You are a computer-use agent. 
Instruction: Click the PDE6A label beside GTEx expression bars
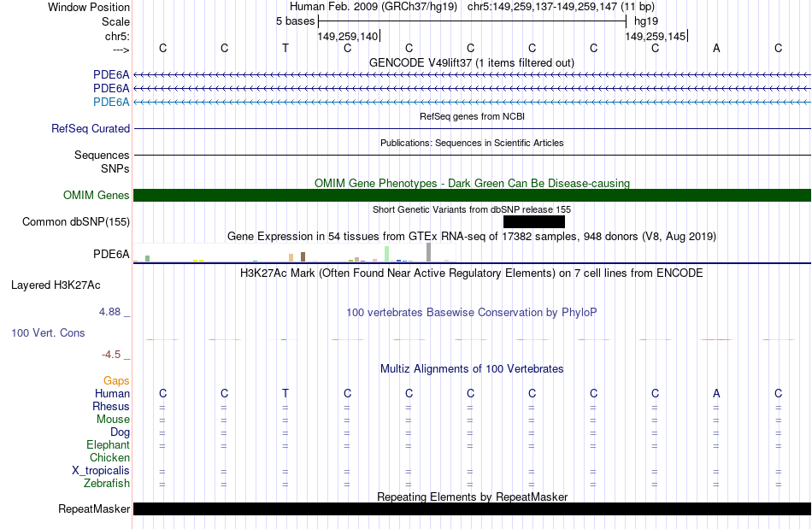pos(111,254)
